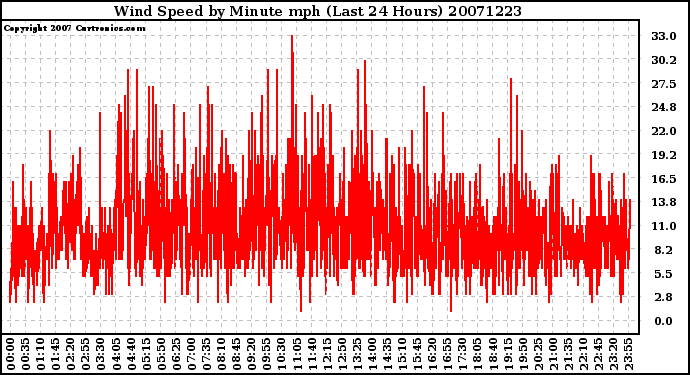
Task: Click the 01:45 time axis label
Action: tap(56, 354)
